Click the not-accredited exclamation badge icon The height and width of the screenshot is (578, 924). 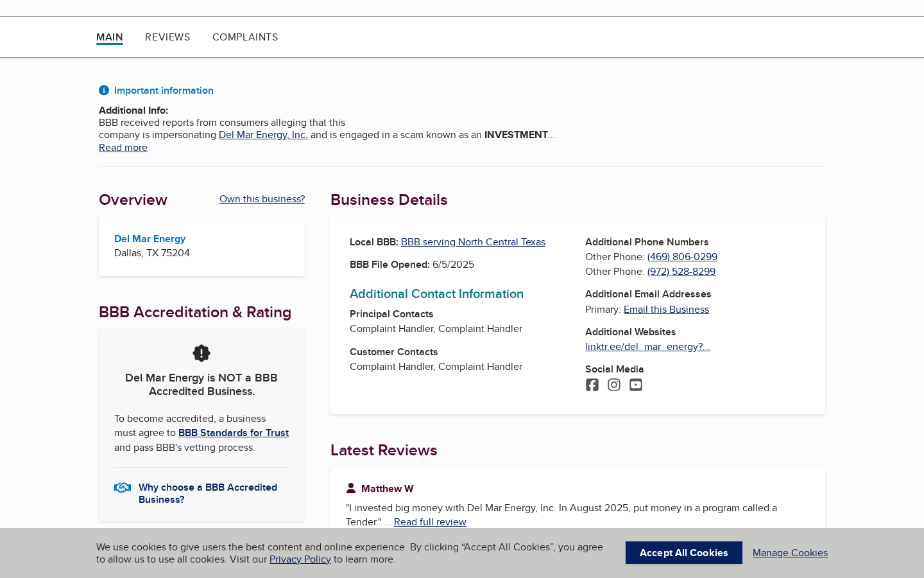(201, 353)
